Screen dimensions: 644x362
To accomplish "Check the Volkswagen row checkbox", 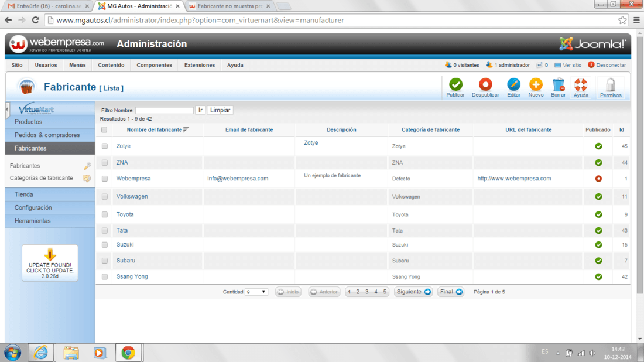I will click(x=105, y=197).
